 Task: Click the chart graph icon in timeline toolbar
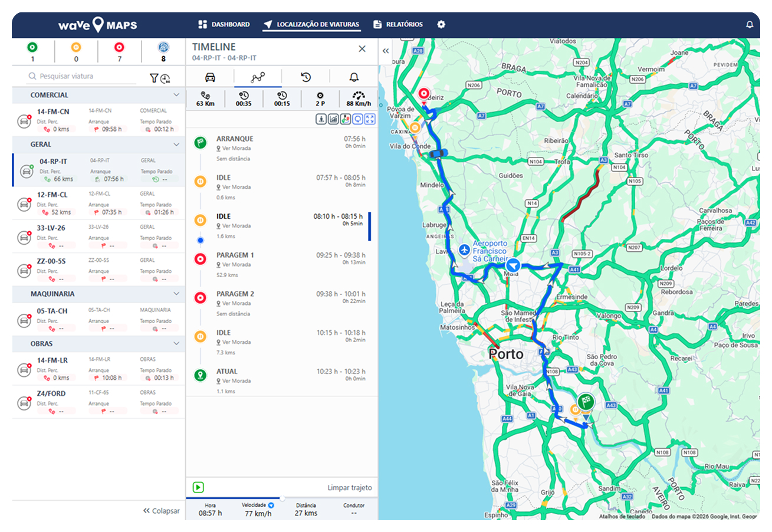[x=333, y=119]
